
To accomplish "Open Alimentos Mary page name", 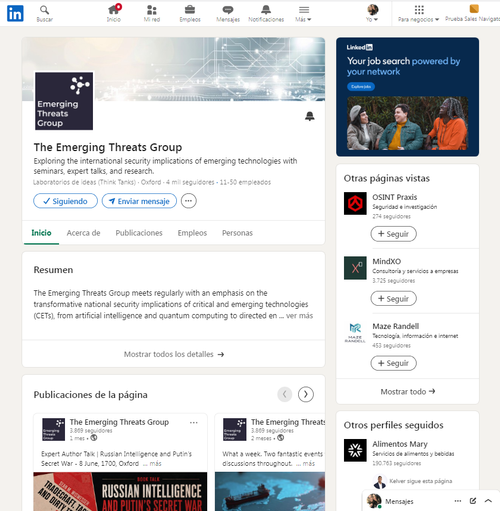I will click(400, 444).
